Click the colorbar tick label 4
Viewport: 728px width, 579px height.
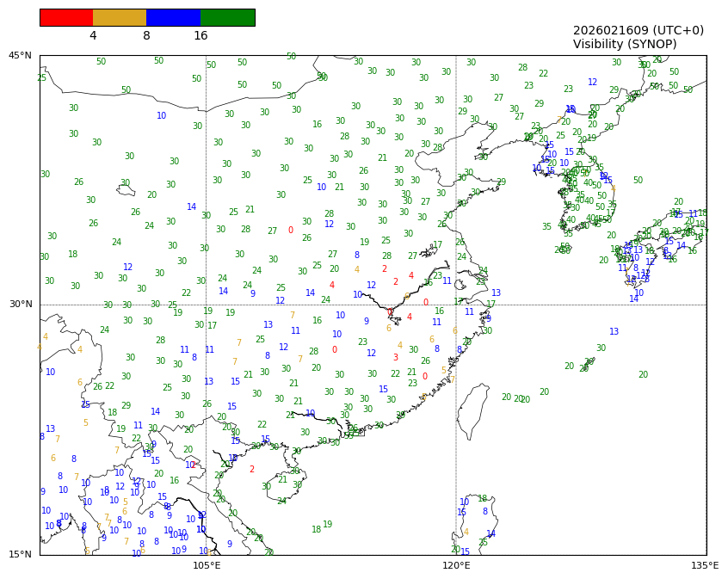[x=93, y=36]
